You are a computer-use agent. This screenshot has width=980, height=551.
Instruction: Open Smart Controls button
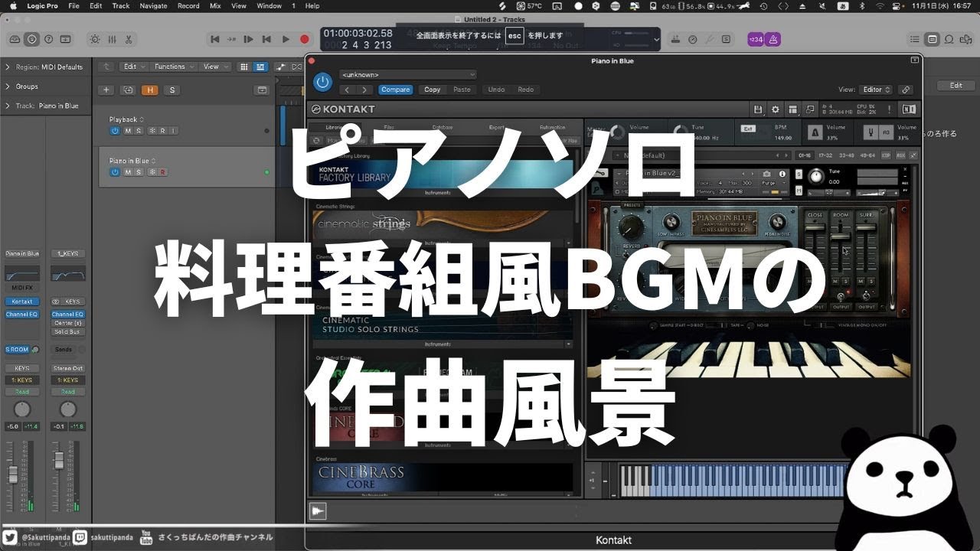pyautogui.click(x=94, y=39)
